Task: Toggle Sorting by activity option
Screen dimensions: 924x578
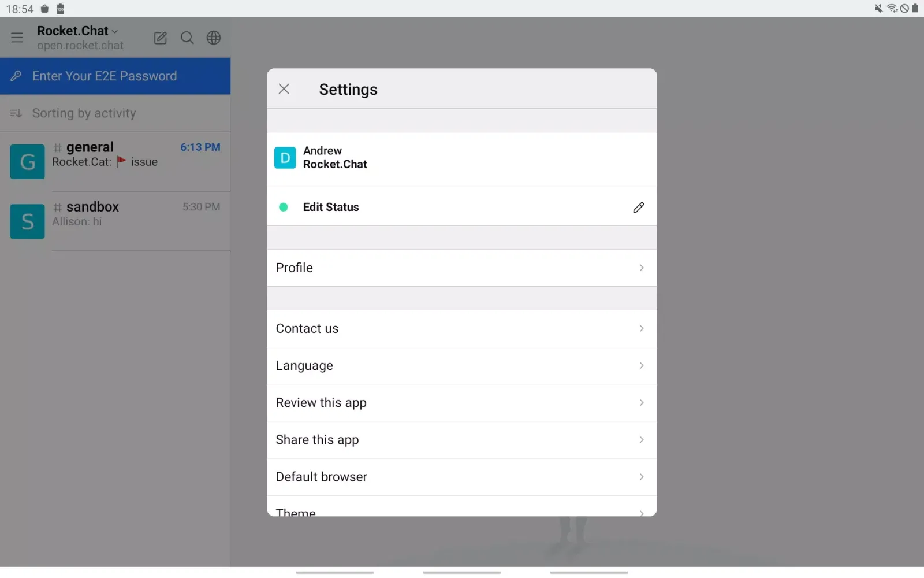Action: point(84,113)
